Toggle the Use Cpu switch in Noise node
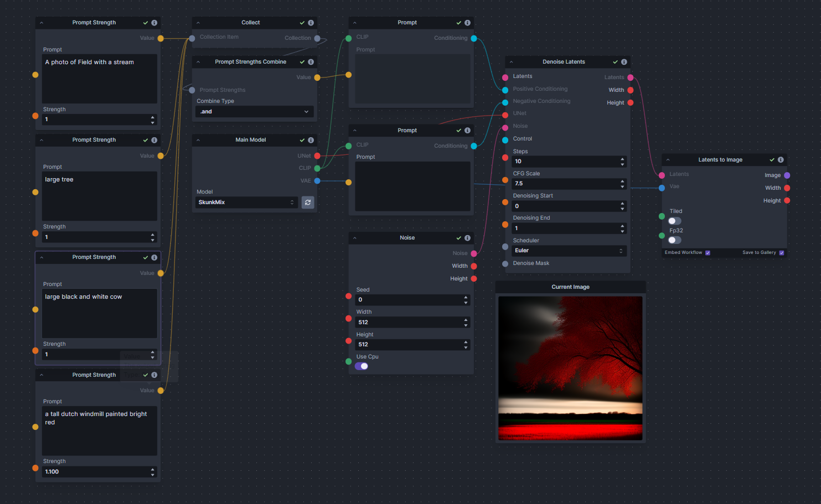The height and width of the screenshot is (504, 821). click(362, 366)
